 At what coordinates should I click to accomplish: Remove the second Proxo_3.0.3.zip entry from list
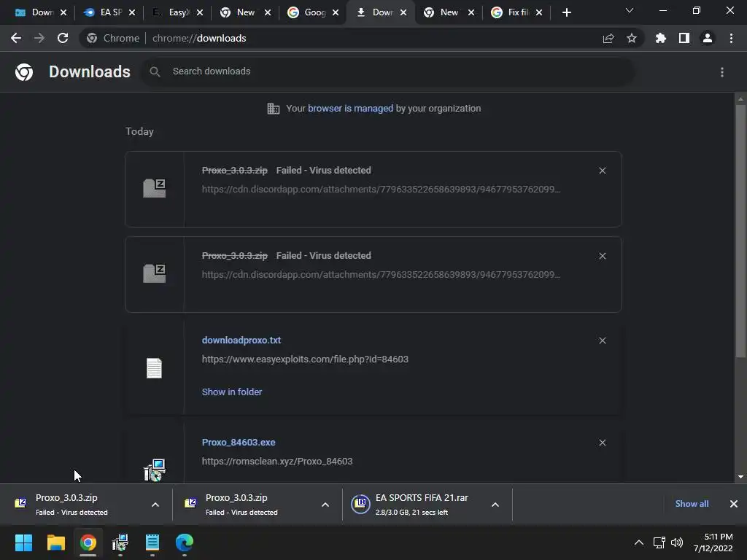[602, 256]
